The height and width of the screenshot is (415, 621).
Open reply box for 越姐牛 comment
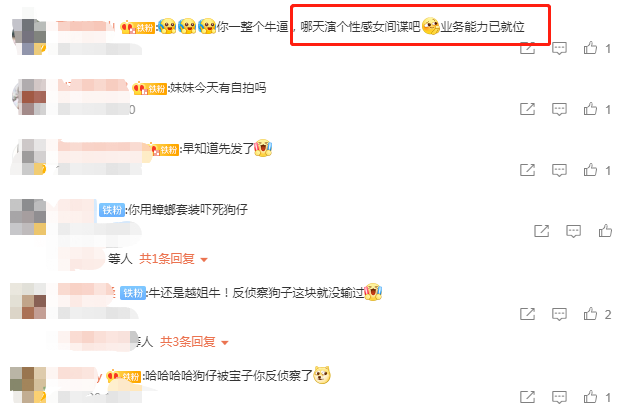(x=559, y=314)
